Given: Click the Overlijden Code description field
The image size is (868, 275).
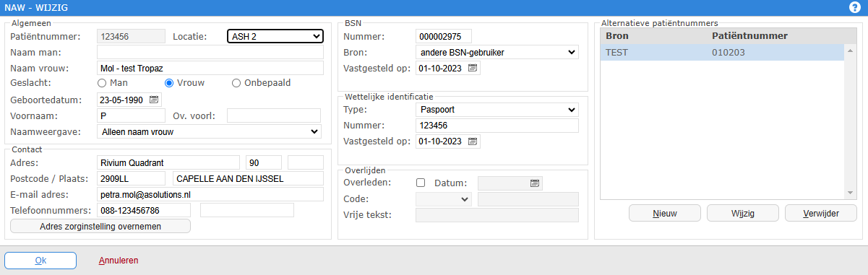Looking at the screenshot, I should [528, 199].
